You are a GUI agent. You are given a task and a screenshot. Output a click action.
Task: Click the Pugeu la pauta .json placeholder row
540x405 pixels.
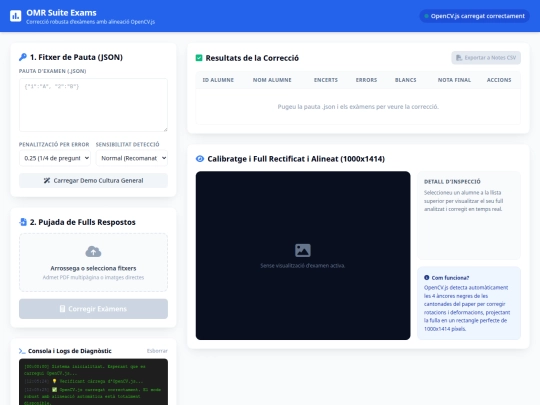click(x=358, y=107)
